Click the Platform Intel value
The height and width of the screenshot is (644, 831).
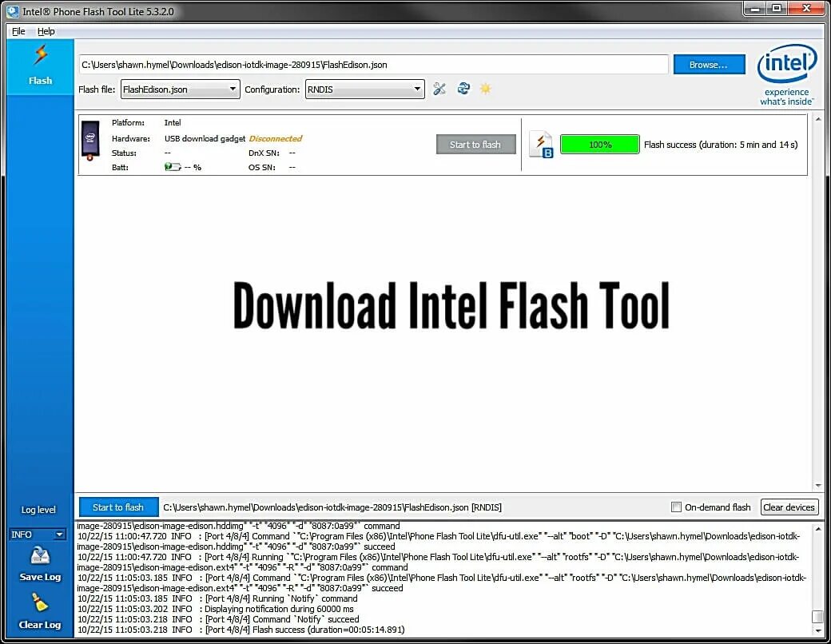tap(173, 122)
